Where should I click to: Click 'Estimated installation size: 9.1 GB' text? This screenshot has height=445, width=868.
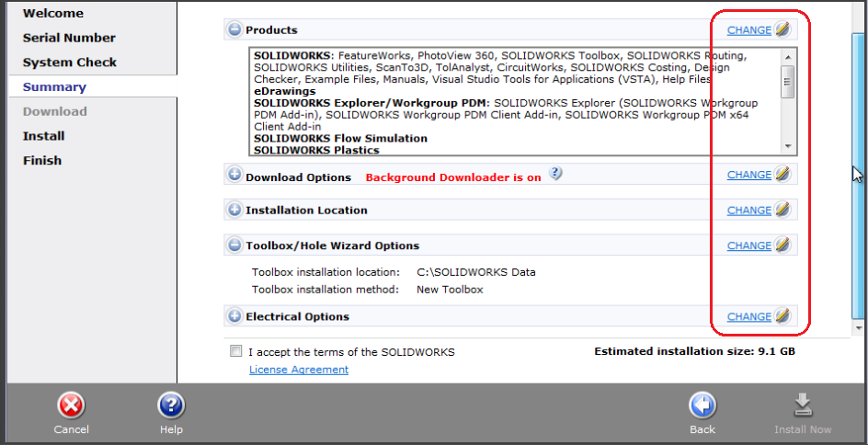tap(695, 351)
